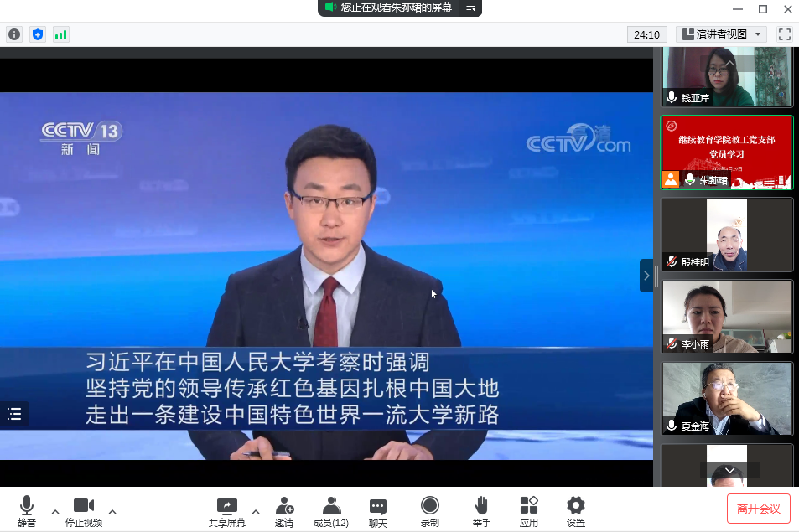
Task: Enter full screen mode
Action: click(x=785, y=34)
